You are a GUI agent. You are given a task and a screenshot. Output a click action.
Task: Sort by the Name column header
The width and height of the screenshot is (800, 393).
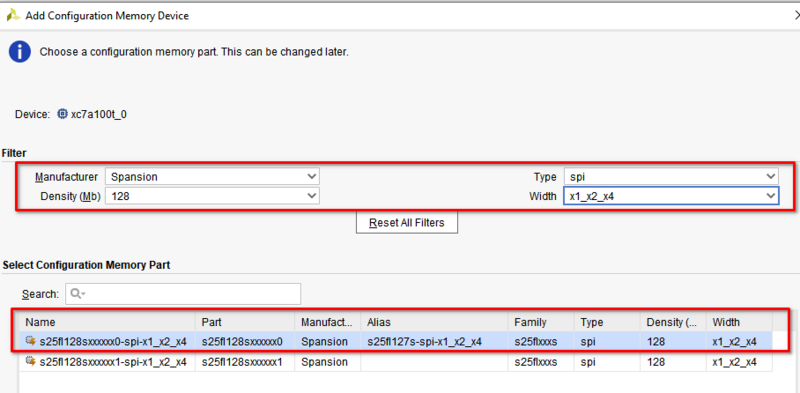point(107,322)
